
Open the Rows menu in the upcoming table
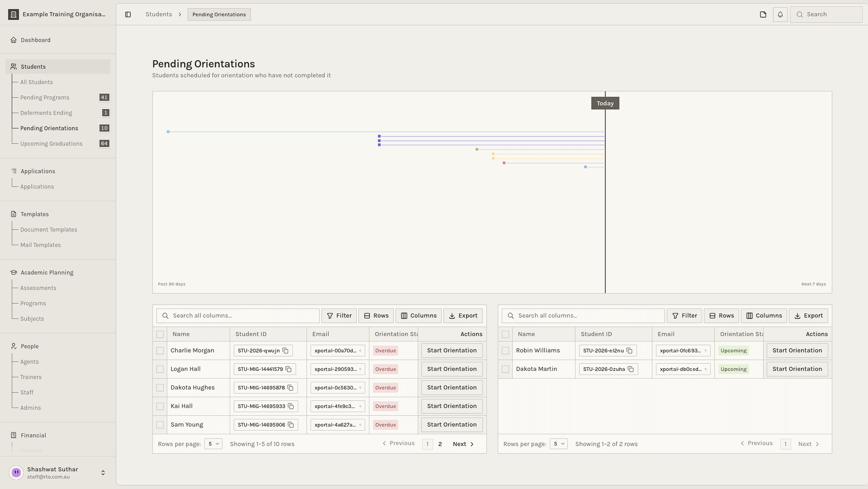(721, 316)
